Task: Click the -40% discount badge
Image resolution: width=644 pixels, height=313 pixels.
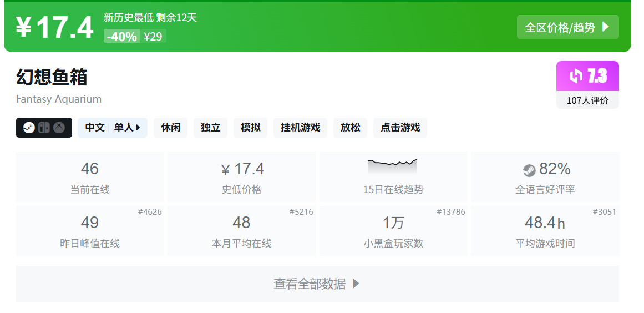Action: coord(121,37)
